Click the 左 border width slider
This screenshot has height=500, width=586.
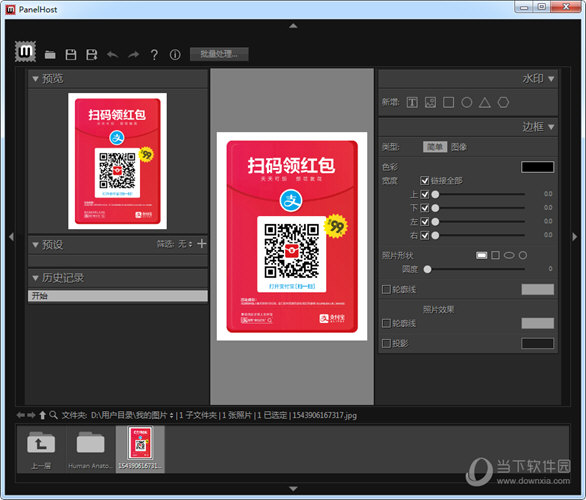(478, 222)
